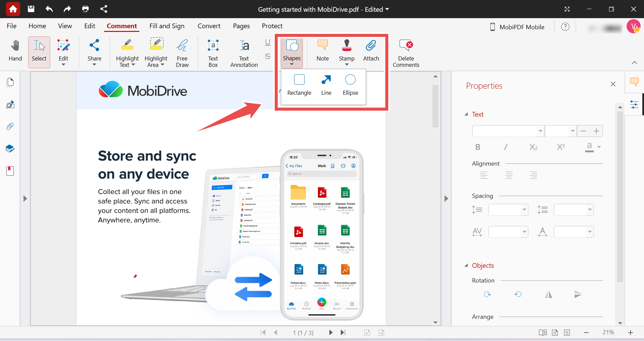Enable subscript formatting
The width and height of the screenshot is (644, 341).
(533, 147)
